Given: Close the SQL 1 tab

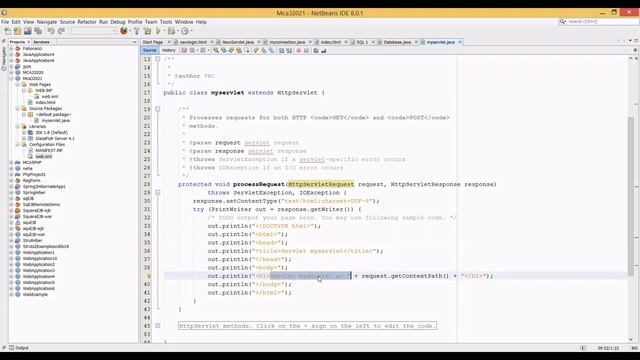Looking at the screenshot, I should pos(373,42).
